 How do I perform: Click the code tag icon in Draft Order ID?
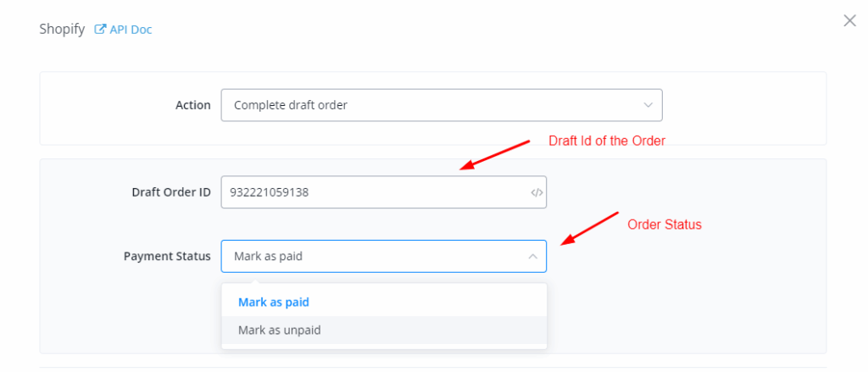click(x=536, y=192)
